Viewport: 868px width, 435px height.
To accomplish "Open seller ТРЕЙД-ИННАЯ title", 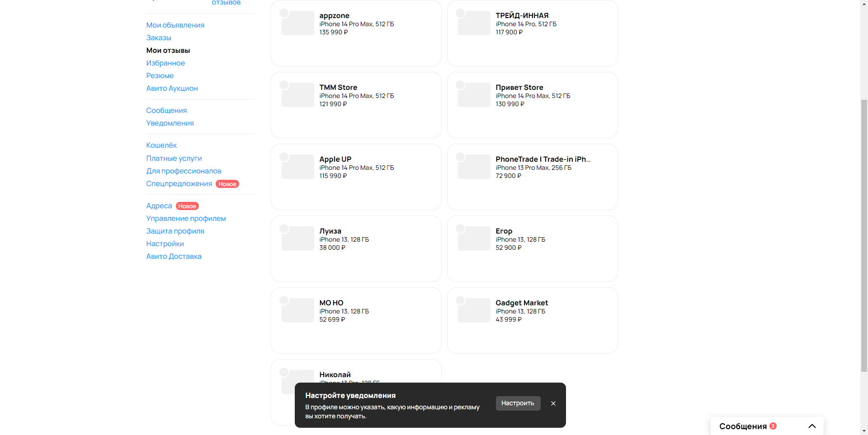I will [x=522, y=16].
